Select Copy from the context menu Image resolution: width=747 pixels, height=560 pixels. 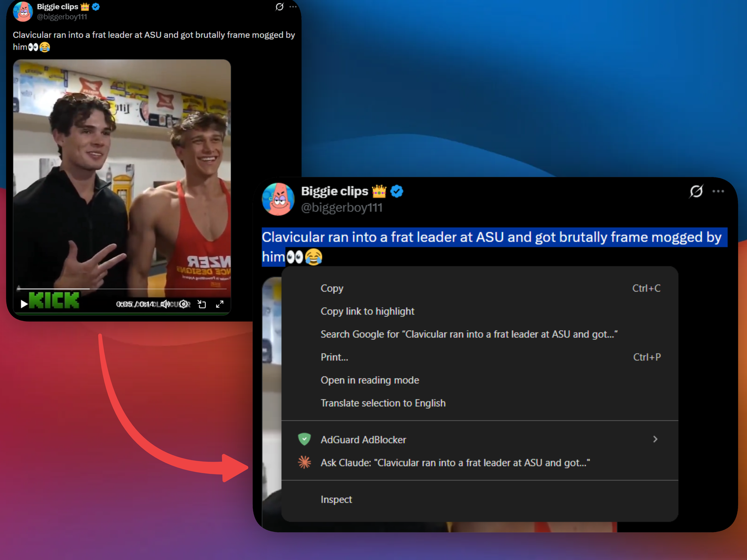pos(332,288)
